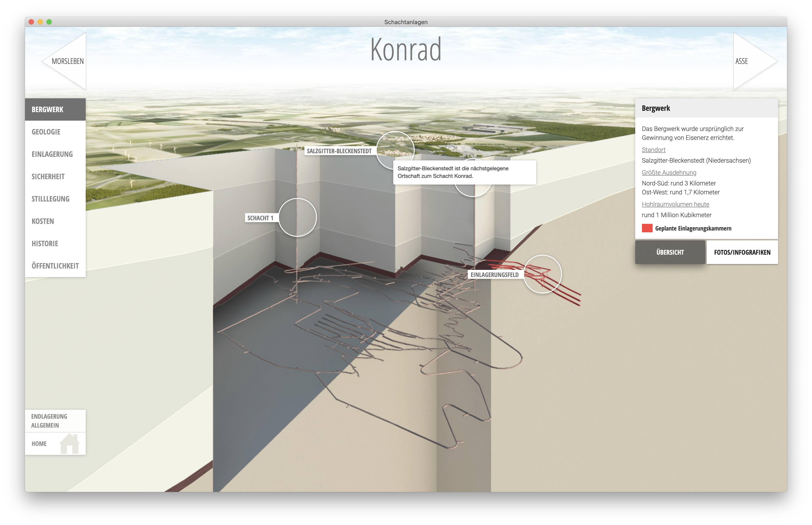Image resolution: width=812 pixels, height=525 pixels.
Task: Click the house icon for Home
Action: (69, 443)
